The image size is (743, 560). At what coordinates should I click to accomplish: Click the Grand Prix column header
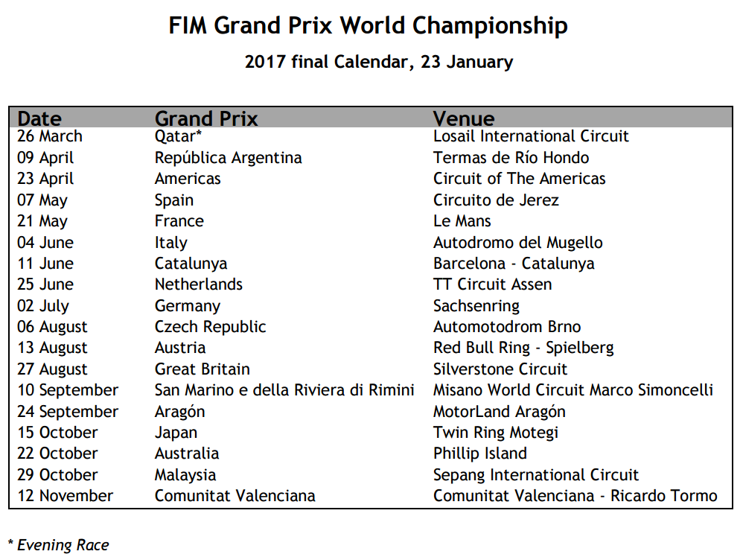[x=206, y=118]
